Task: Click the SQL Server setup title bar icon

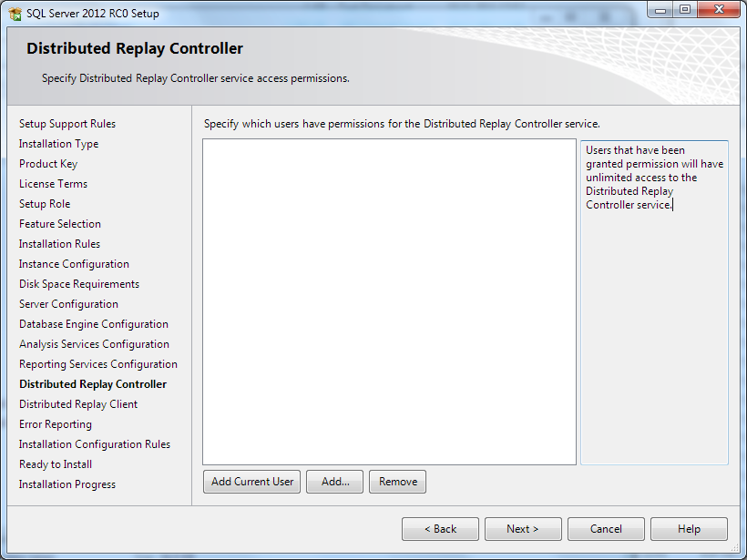Action: (x=15, y=14)
